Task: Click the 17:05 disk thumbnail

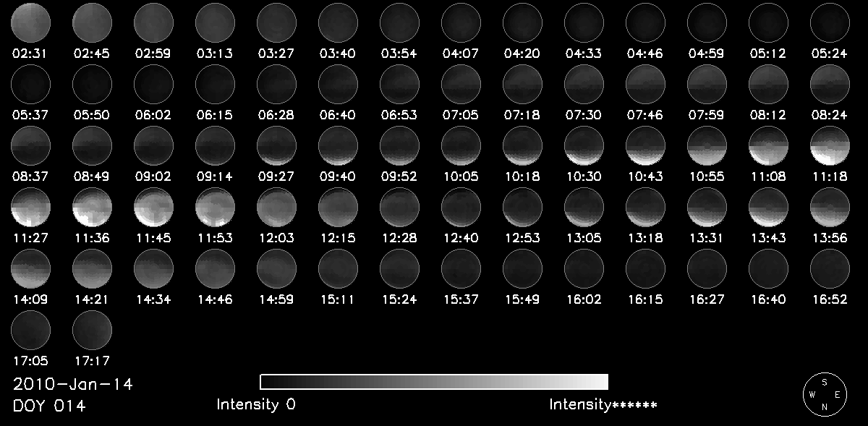Action: (x=30, y=331)
